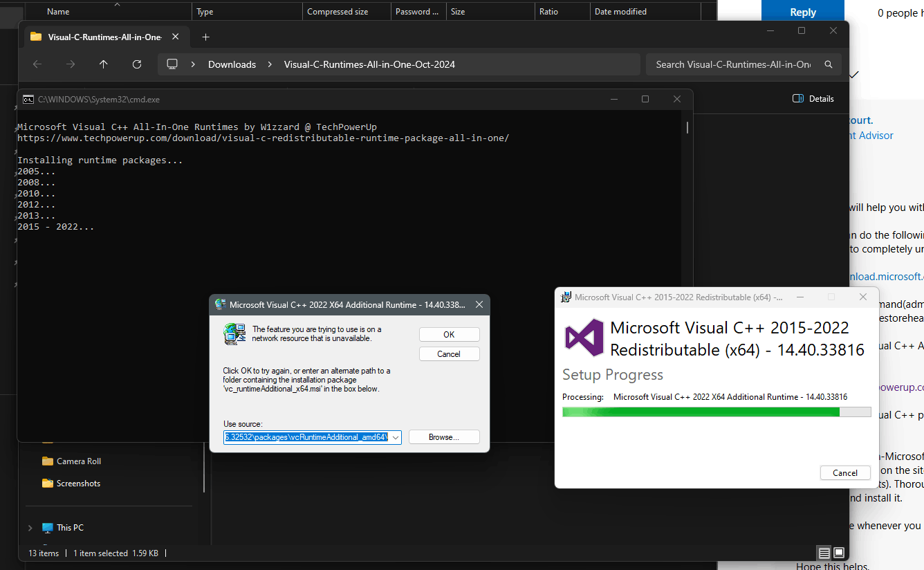Go back in File Explorer
This screenshot has height=570, width=924.
(37, 64)
